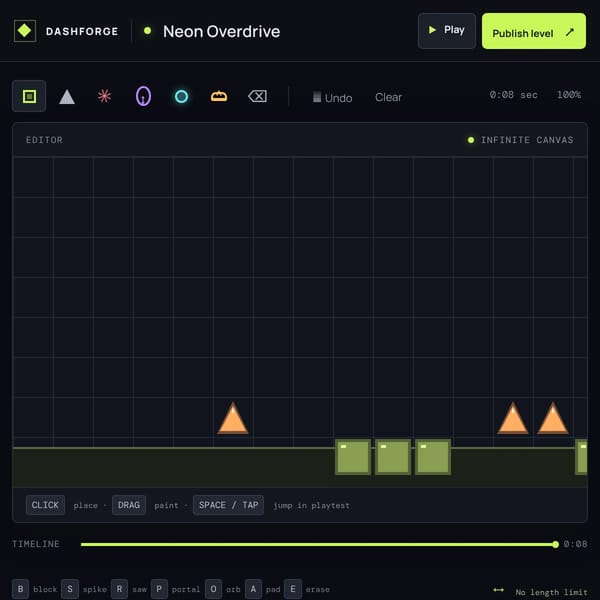The height and width of the screenshot is (600, 600).
Task: Click the R saw shortcut key
Action: [119, 589]
